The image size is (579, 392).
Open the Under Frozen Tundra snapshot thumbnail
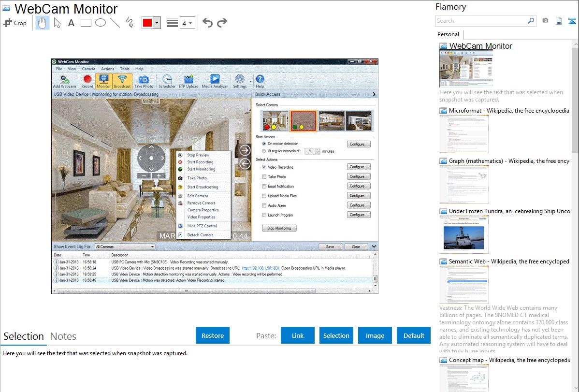click(x=464, y=235)
